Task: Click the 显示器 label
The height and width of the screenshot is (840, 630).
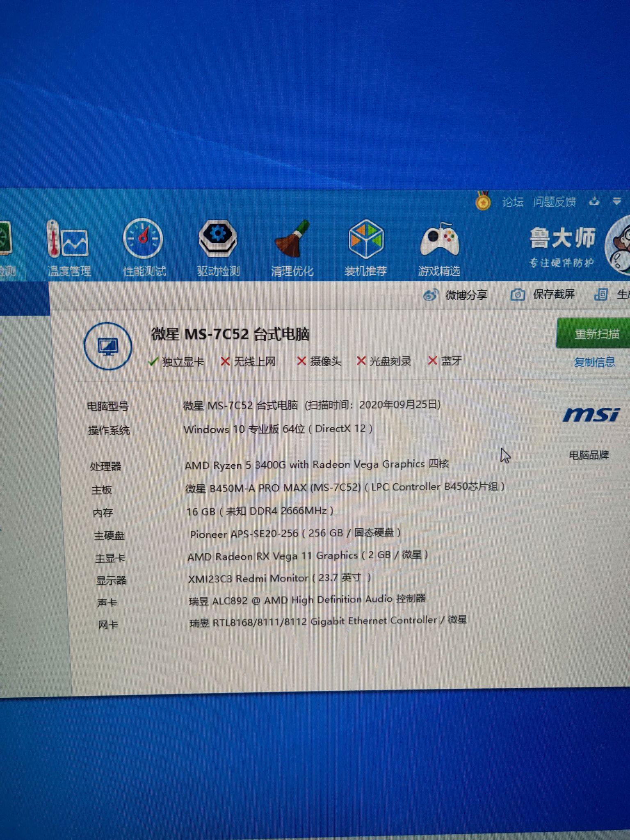Action: pyautogui.click(x=111, y=580)
